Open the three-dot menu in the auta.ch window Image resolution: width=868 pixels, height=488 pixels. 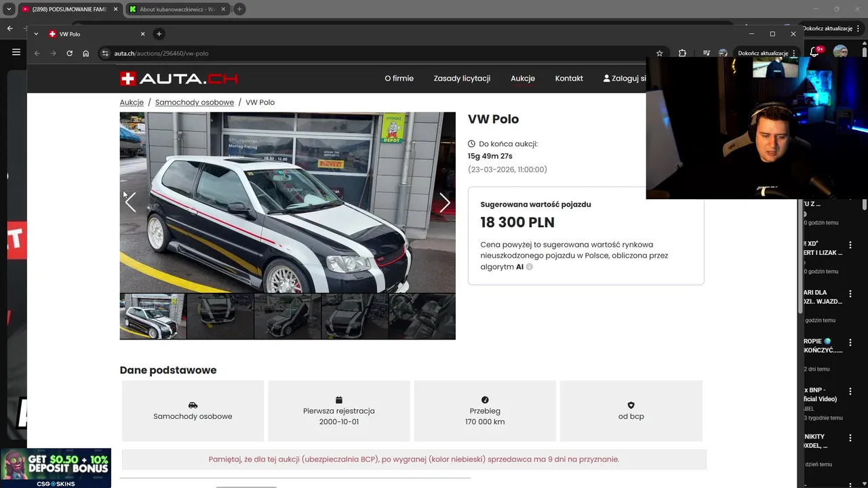pyautogui.click(x=794, y=53)
